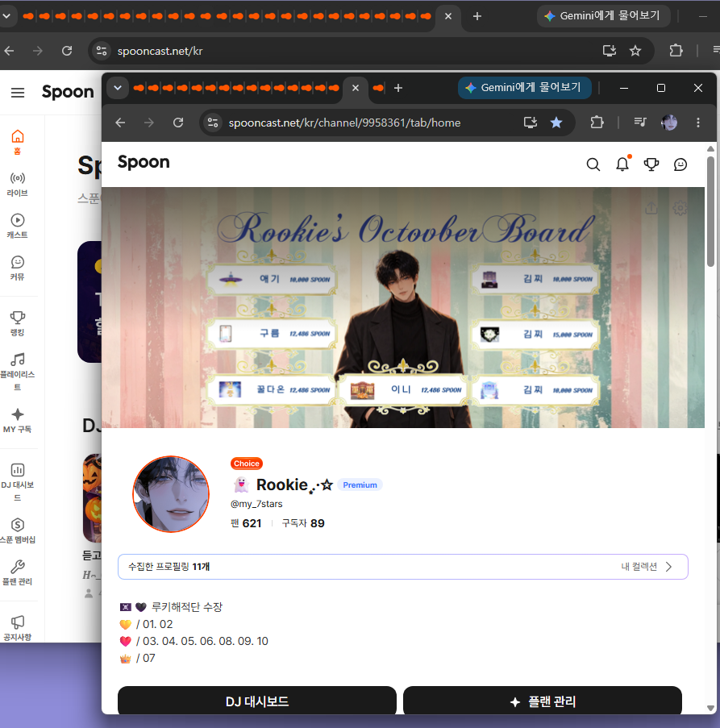Click the Choice badge

pos(247,464)
